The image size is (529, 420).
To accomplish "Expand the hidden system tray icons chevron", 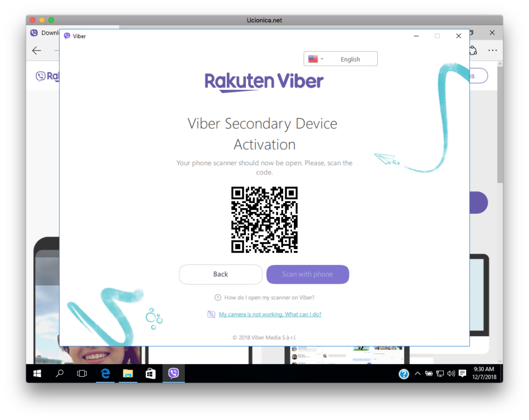I will point(417,374).
